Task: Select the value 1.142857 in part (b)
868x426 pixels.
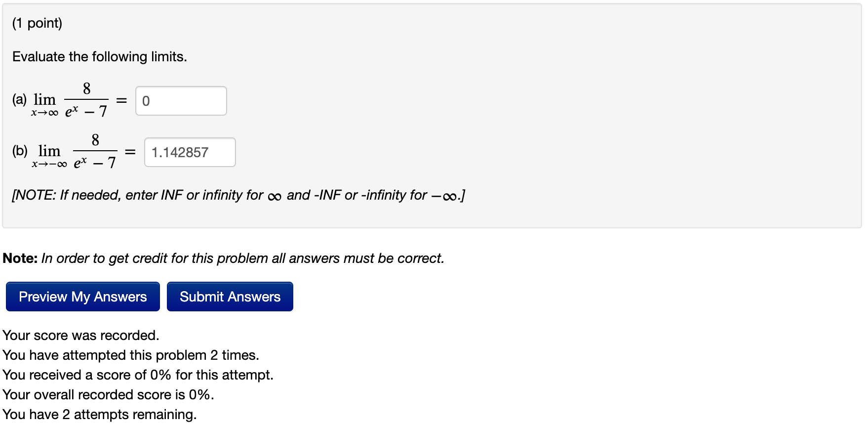Action: [x=180, y=152]
